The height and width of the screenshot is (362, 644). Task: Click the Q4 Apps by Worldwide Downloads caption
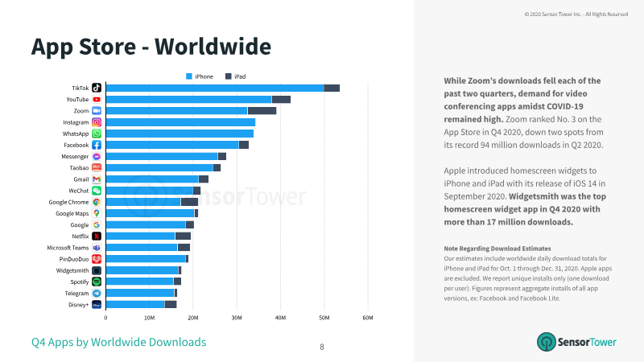118,342
